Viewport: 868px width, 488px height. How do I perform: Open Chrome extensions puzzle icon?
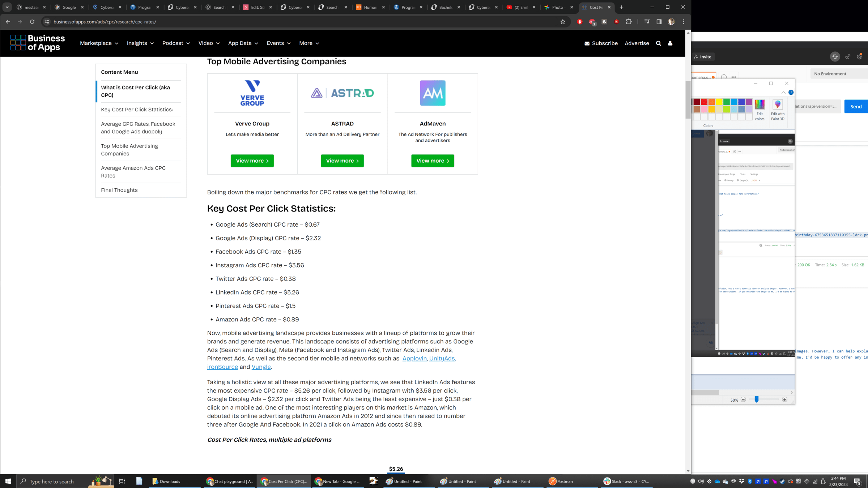[x=629, y=22]
